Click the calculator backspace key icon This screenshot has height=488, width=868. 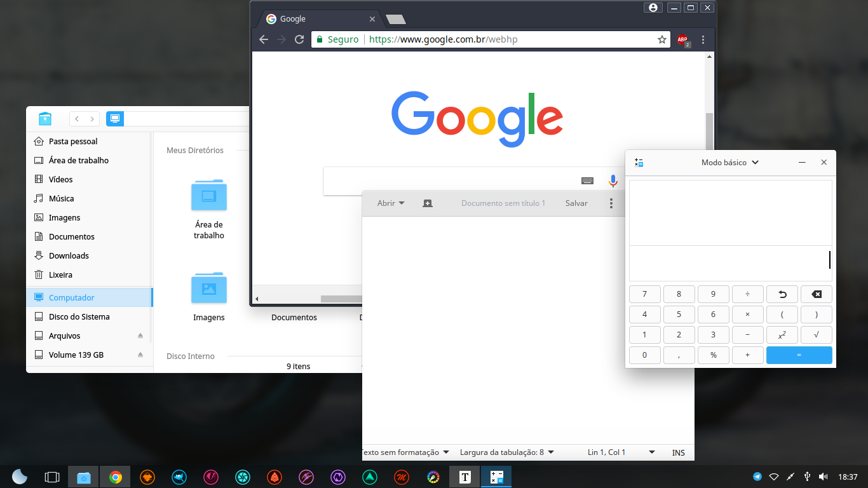(817, 294)
